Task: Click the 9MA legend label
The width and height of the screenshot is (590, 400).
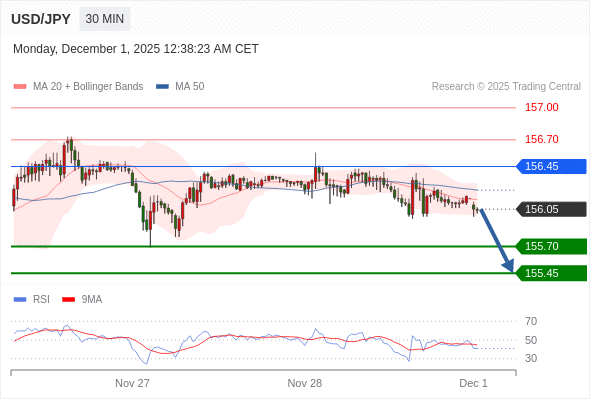Action: [x=92, y=300]
